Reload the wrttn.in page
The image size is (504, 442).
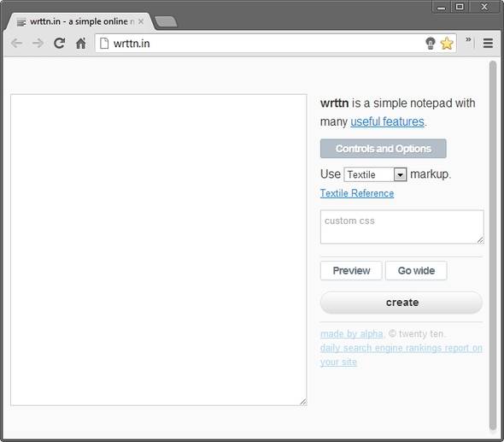pos(60,43)
